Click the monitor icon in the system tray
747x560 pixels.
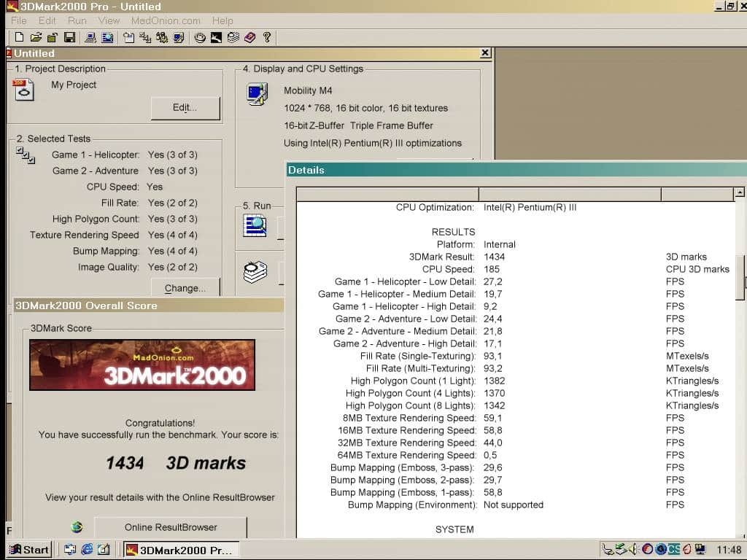point(700,550)
